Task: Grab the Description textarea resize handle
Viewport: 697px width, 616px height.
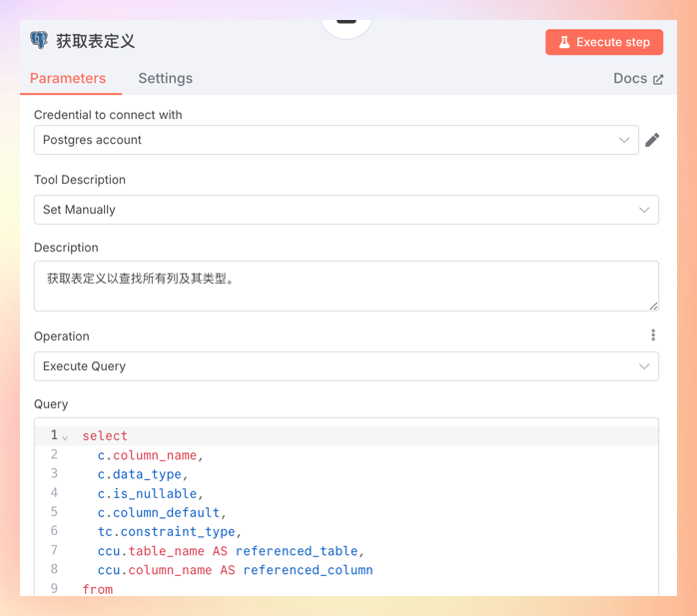Action: pos(653,306)
